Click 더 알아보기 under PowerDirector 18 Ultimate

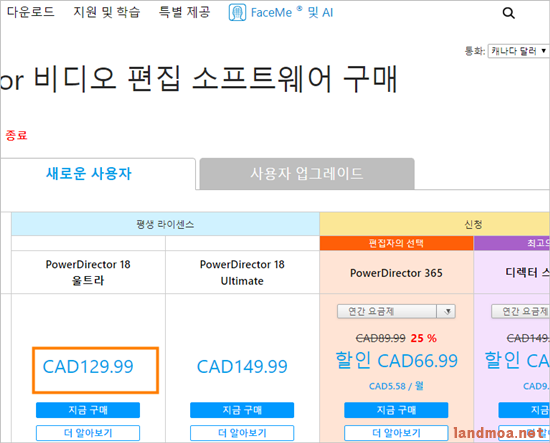click(x=242, y=433)
